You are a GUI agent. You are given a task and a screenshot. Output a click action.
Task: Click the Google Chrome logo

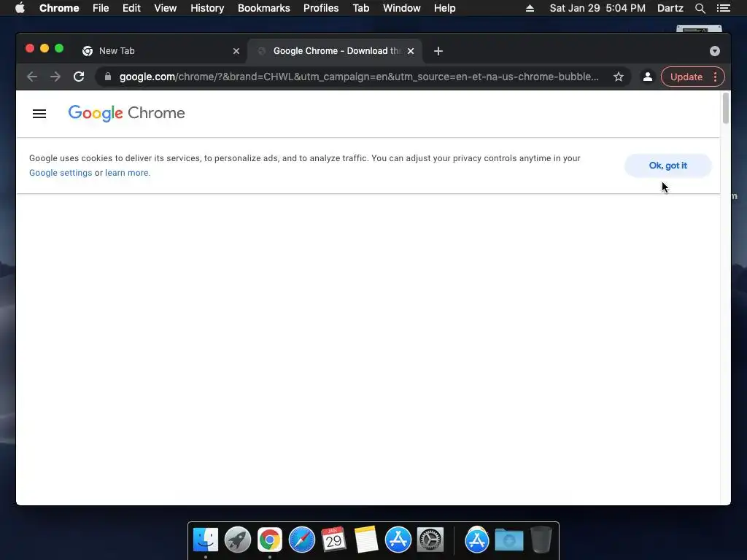[x=126, y=113]
